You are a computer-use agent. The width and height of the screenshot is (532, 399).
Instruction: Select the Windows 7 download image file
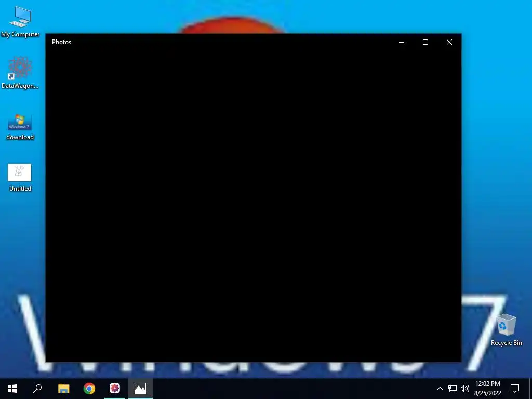(20, 127)
